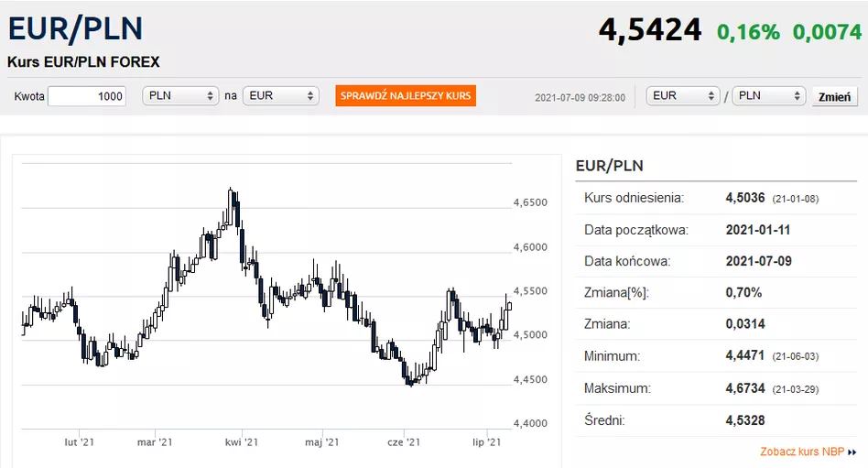Click the Maksimum value 4,6734 in the stats panel
This screenshot has height=468, width=868.
coord(745,388)
